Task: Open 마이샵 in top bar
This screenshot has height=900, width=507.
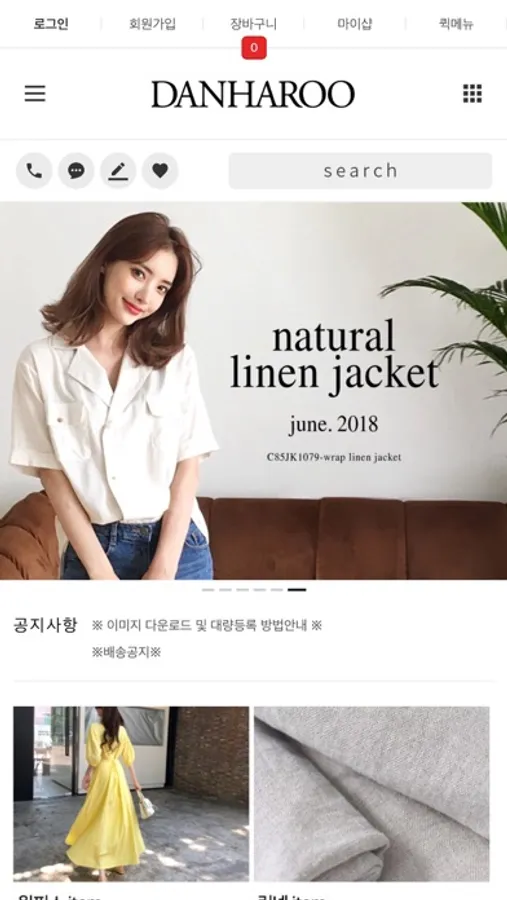Action: pos(355,24)
